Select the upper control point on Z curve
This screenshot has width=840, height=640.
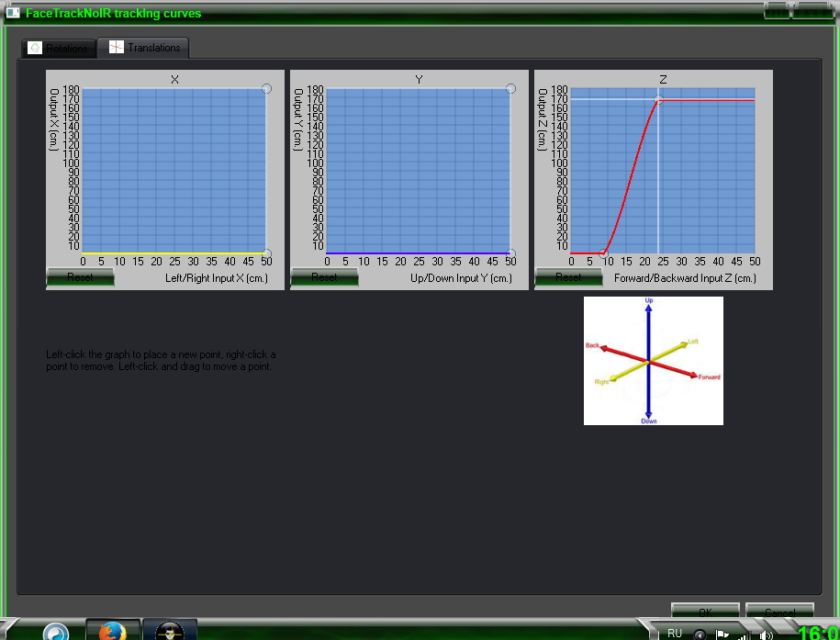658,99
